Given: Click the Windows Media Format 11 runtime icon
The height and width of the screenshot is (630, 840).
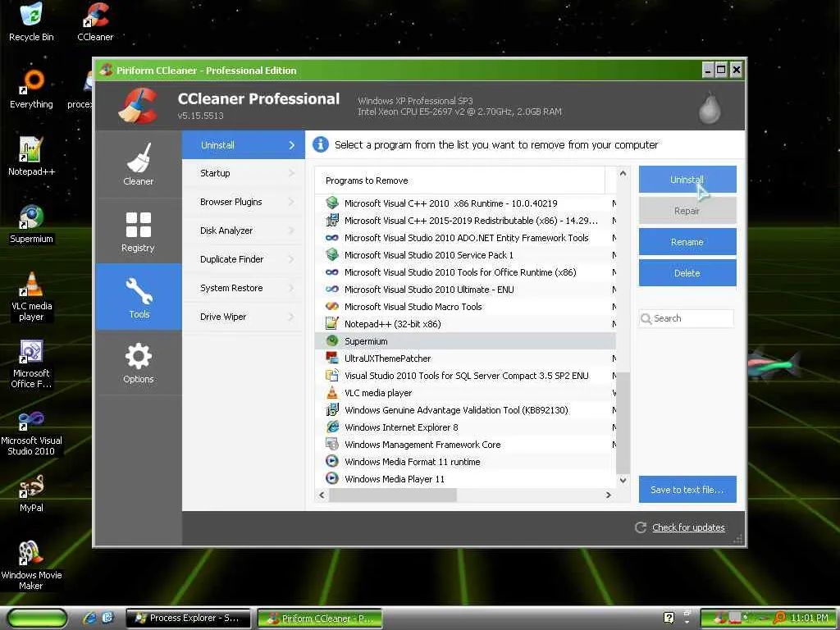Looking at the screenshot, I should coord(332,461).
